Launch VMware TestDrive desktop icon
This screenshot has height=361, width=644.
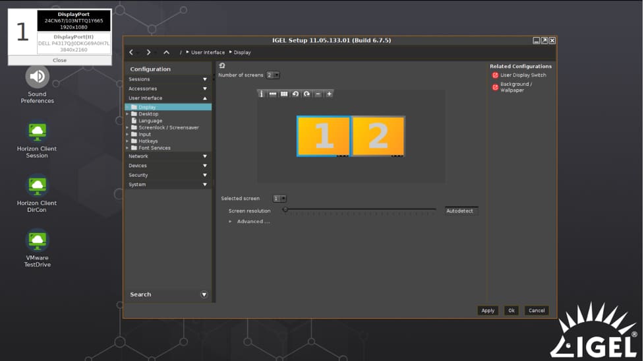pos(38,249)
